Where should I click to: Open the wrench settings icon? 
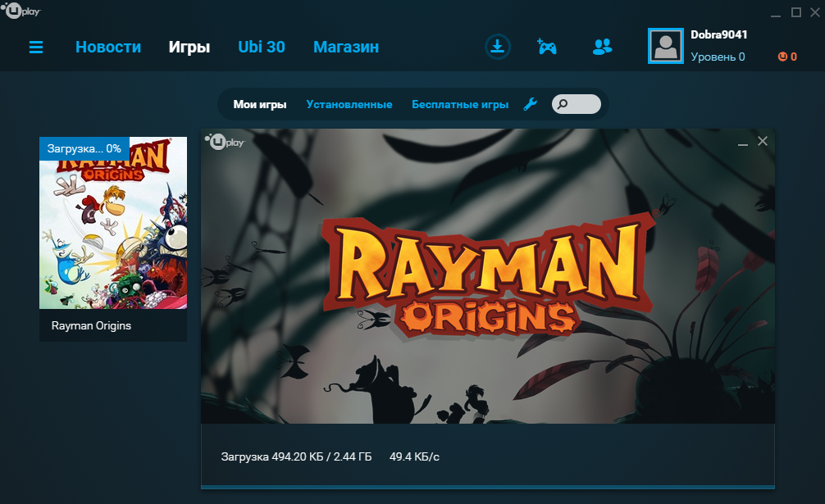530,104
